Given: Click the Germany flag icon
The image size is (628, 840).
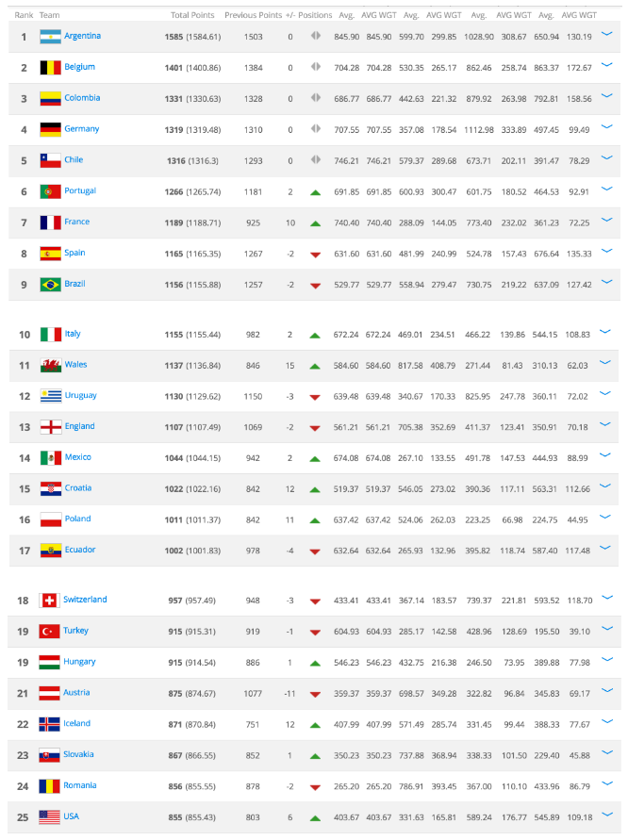Looking at the screenshot, I should coord(50,130).
